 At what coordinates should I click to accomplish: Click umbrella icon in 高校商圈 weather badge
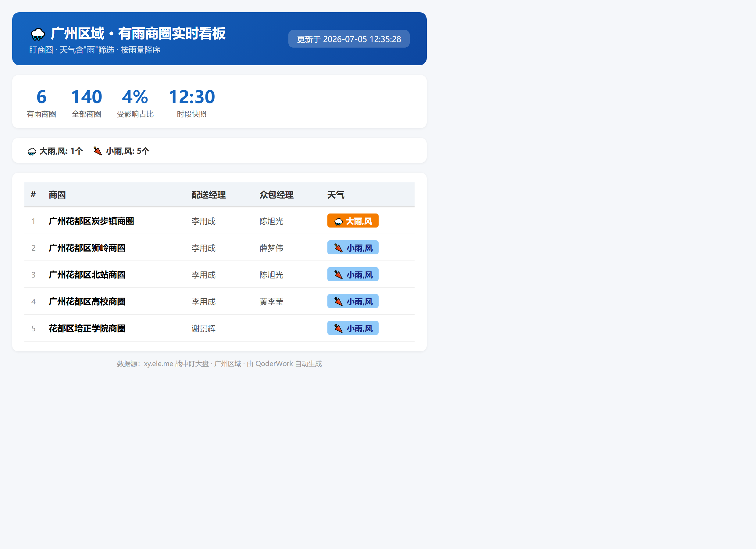point(338,302)
